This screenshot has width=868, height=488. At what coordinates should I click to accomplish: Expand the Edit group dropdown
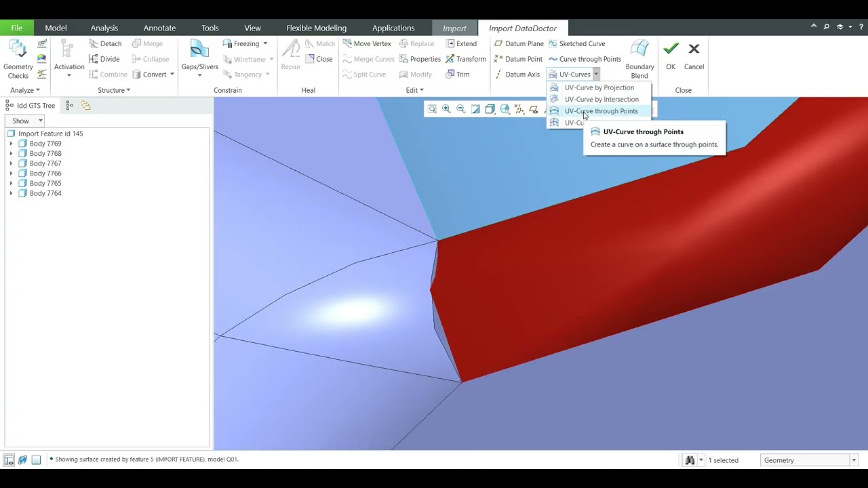coord(414,90)
